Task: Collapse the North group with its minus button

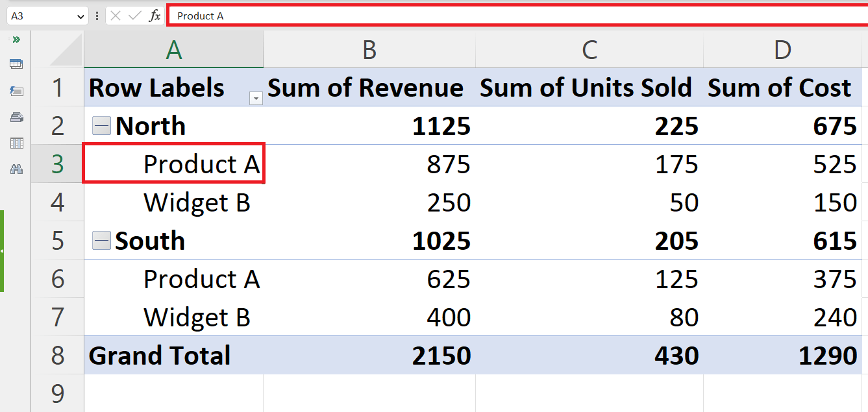Action: point(101,125)
